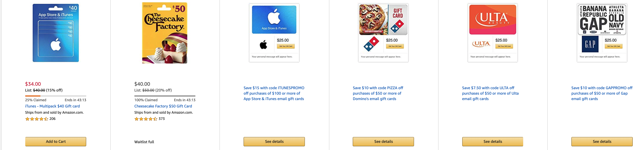Screen dimensions: 644x150
Task: See details for the ITUNESPROMO offer
Action: 274,141
